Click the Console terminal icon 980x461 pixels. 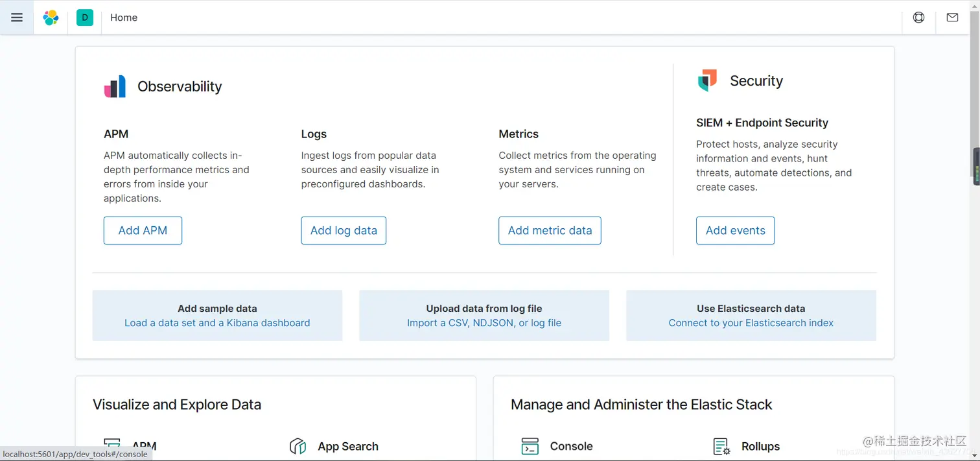click(x=530, y=446)
